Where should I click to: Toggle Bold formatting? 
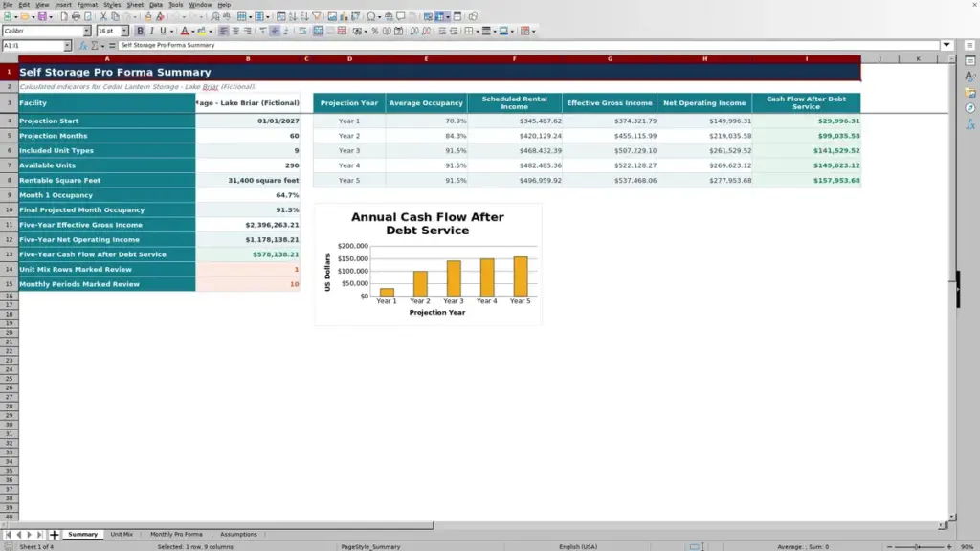coord(140,32)
